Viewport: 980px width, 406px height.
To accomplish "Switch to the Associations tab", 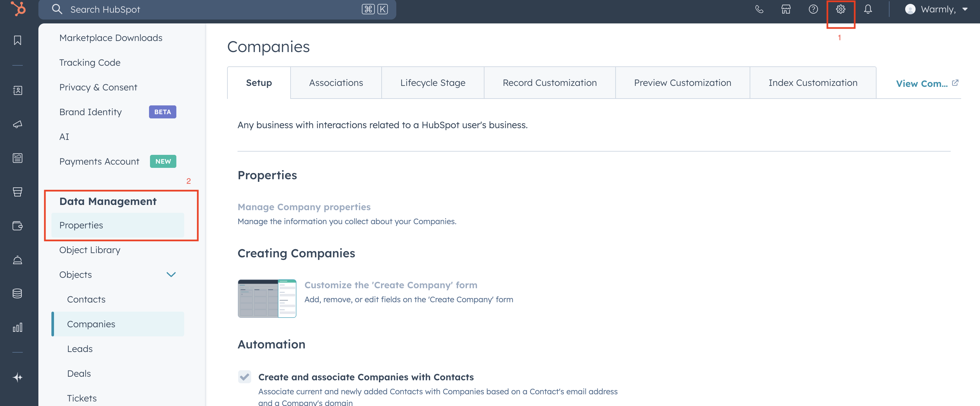I will 336,83.
